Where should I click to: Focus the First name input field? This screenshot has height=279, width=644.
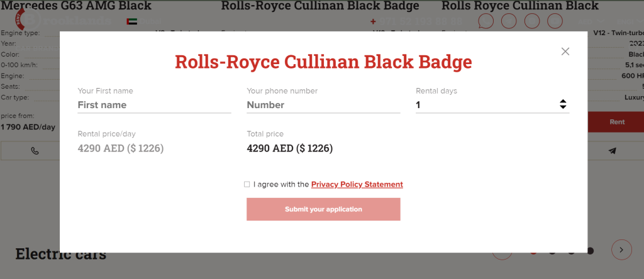pos(155,105)
